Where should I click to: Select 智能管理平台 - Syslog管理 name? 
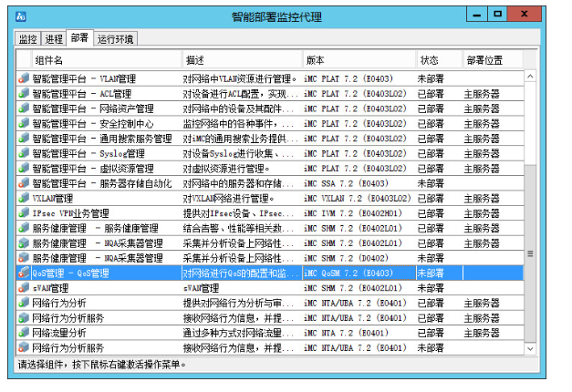click(88, 153)
